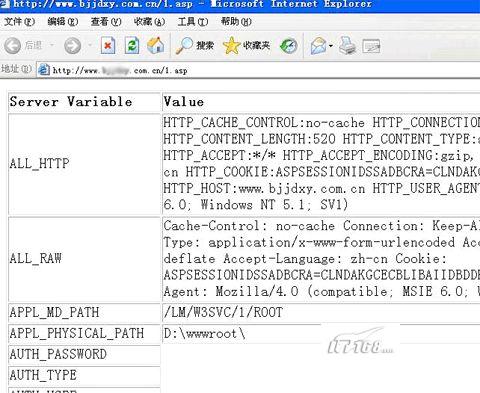This screenshot has width=480, height=393.
Task: Open the Back history dropdown arrow
Action: coord(52,45)
